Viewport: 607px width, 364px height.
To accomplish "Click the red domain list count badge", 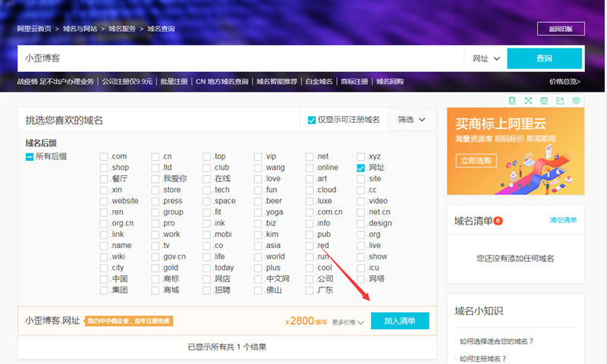I will (x=498, y=221).
